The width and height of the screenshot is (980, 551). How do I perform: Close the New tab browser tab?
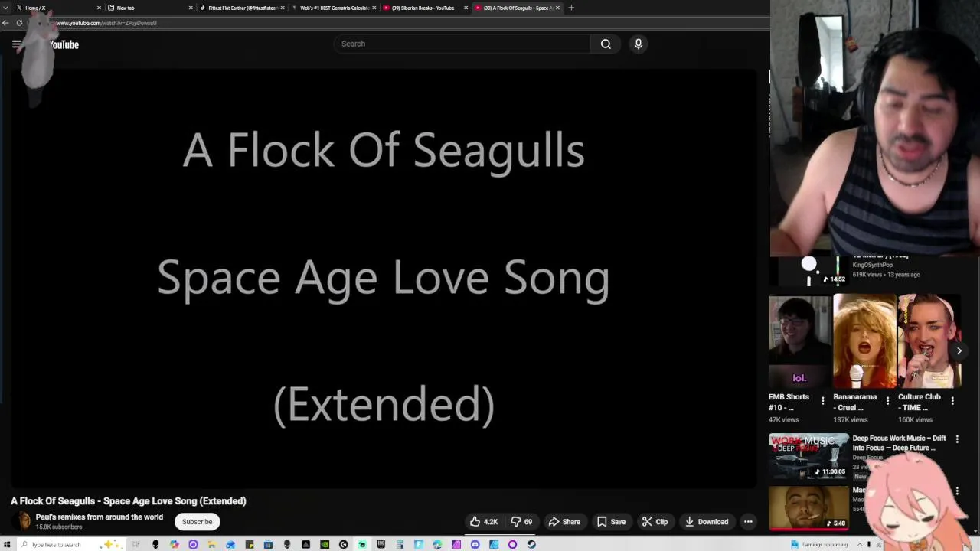[x=191, y=8]
